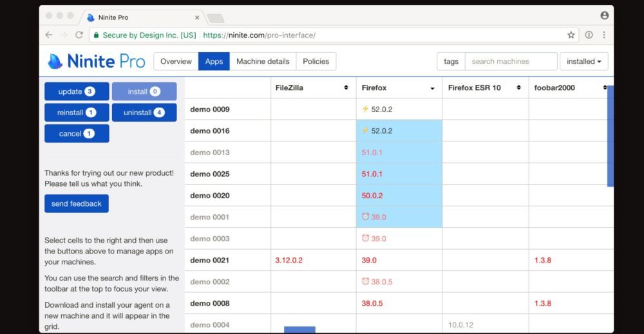
Task: Click the browser reload icon
Action: (x=79, y=35)
